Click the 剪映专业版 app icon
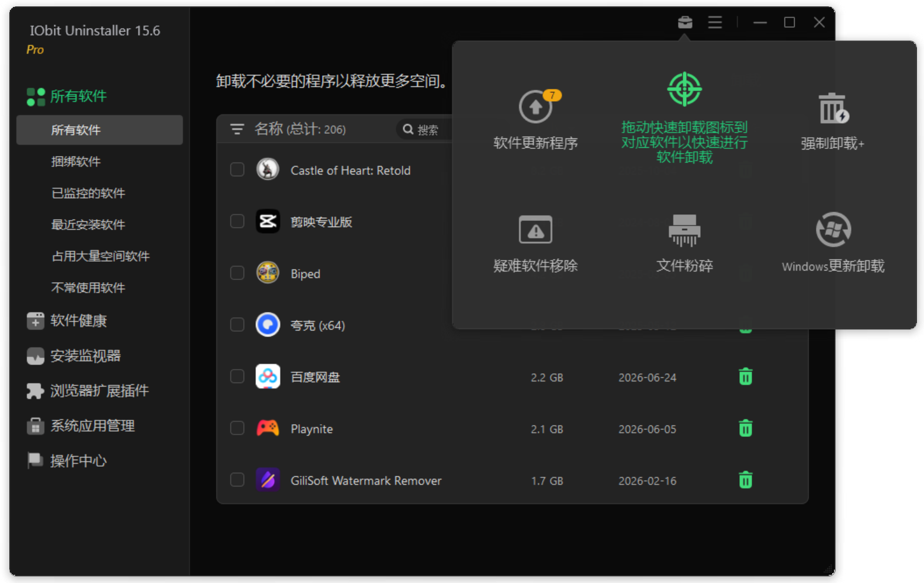 (268, 221)
